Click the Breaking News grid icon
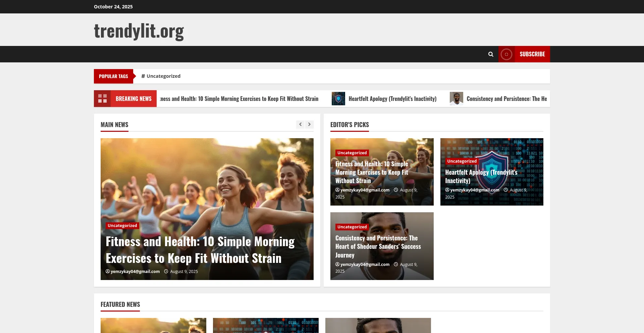644x333 pixels. click(102, 99)
